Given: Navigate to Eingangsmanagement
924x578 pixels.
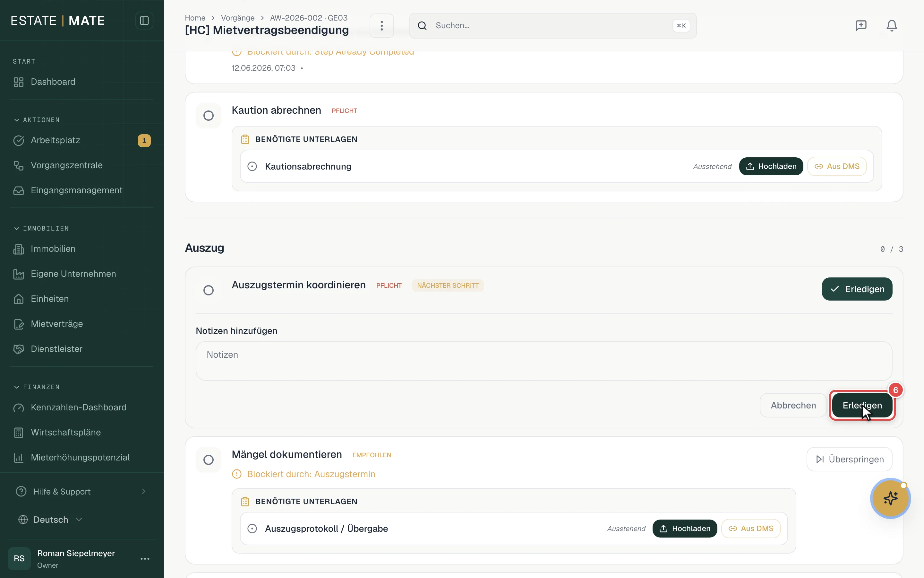Looking at the screenshot, I should pyautogui.click(x=82, y=190).
